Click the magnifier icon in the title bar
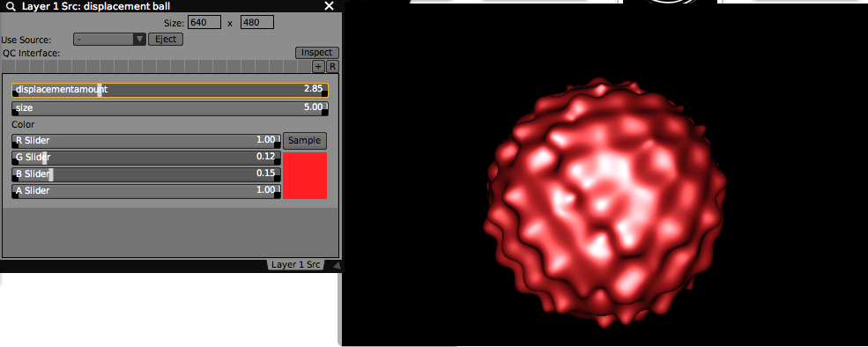This screenshot has height=347, width=868. tap(10, 6)
